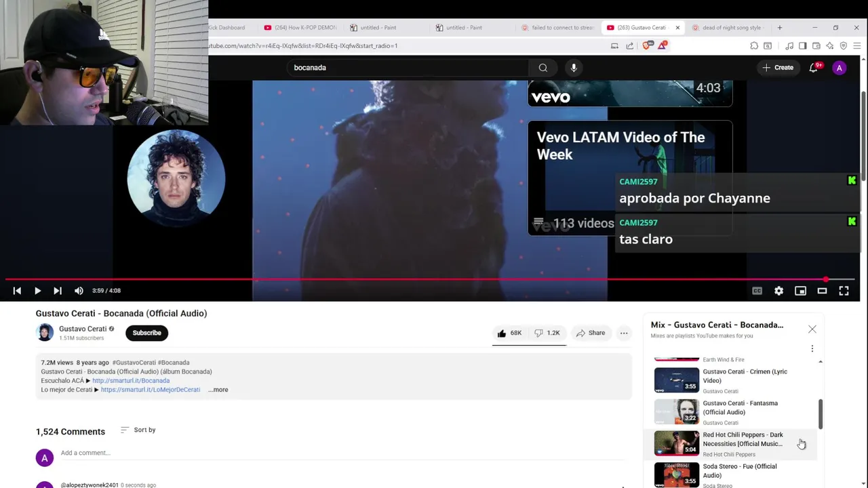Open the purple account avatar menu
The image size is (868, 488).
click(840, 68)
